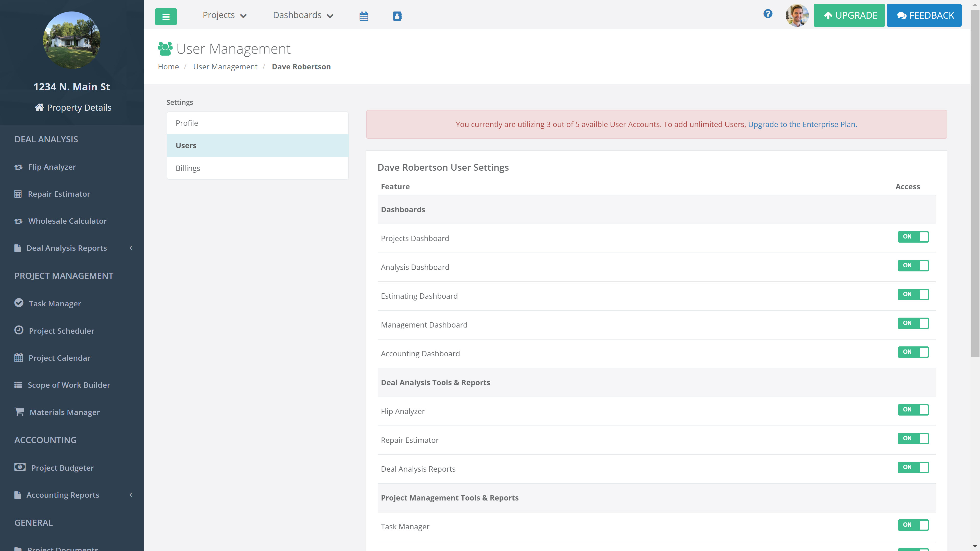The image size is (980, 551).
Task: Click the property photo thumbnail
Action: (71, 40)
